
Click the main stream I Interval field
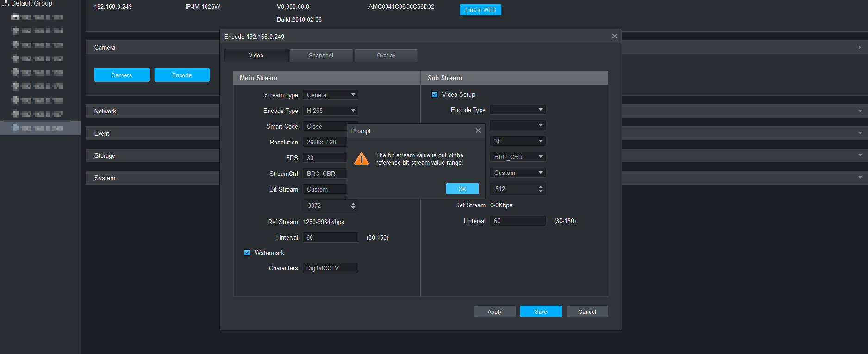point(331,237)
